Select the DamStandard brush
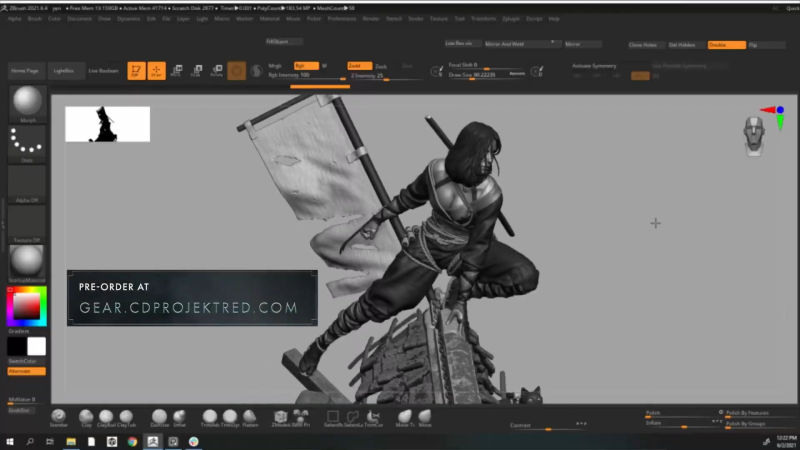Screen dimensions: 800x450 pos(159,417)
